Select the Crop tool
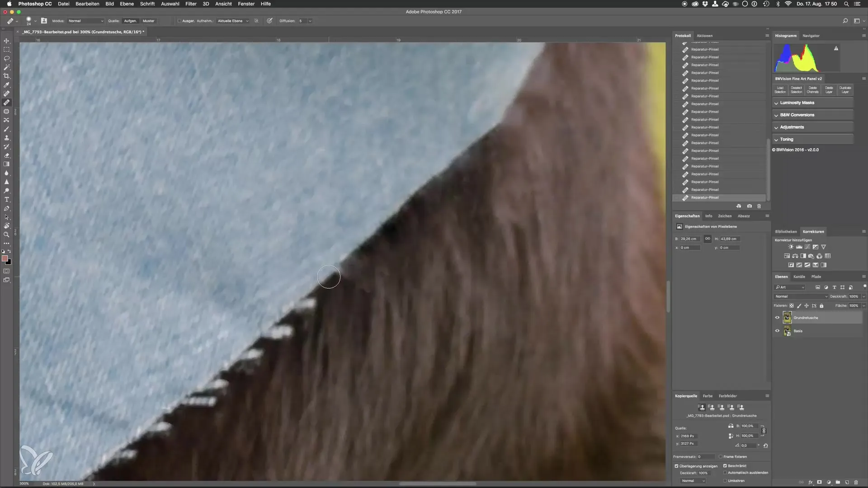This screenshot has height=488, width=868. 6,76
